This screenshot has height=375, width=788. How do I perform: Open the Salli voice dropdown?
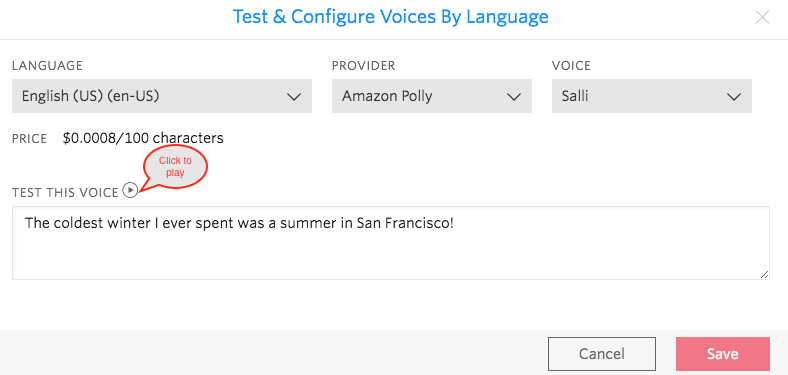(x=652, y=96)
